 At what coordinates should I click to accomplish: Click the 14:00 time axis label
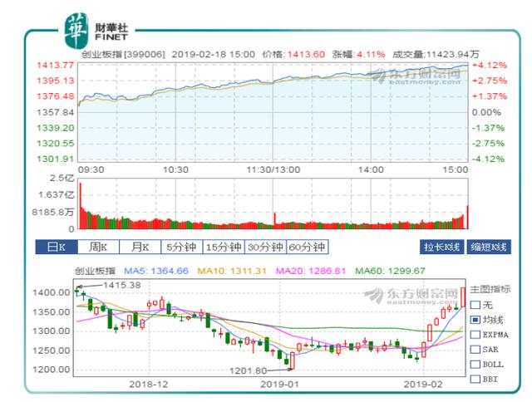pyautogui.click(x=371, y=169)
